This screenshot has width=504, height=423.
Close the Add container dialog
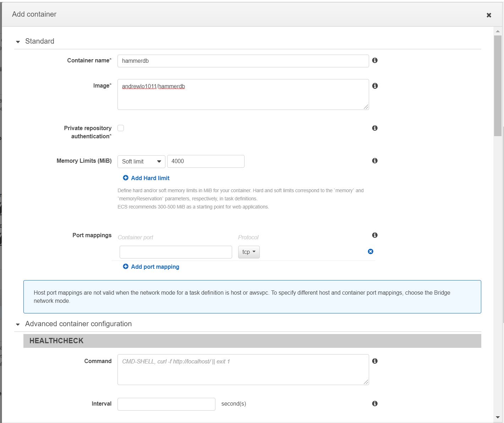pos(489,15)
